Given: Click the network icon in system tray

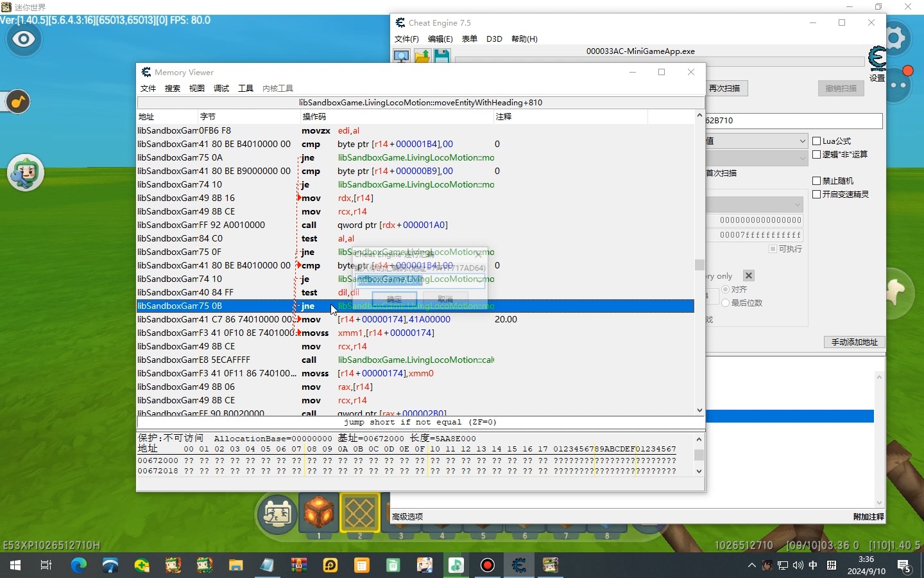Looking at the screenshot, I should point(783,565).
